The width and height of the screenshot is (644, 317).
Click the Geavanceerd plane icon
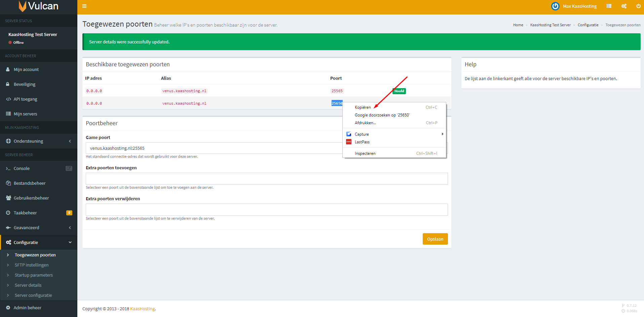click(8, 227)
